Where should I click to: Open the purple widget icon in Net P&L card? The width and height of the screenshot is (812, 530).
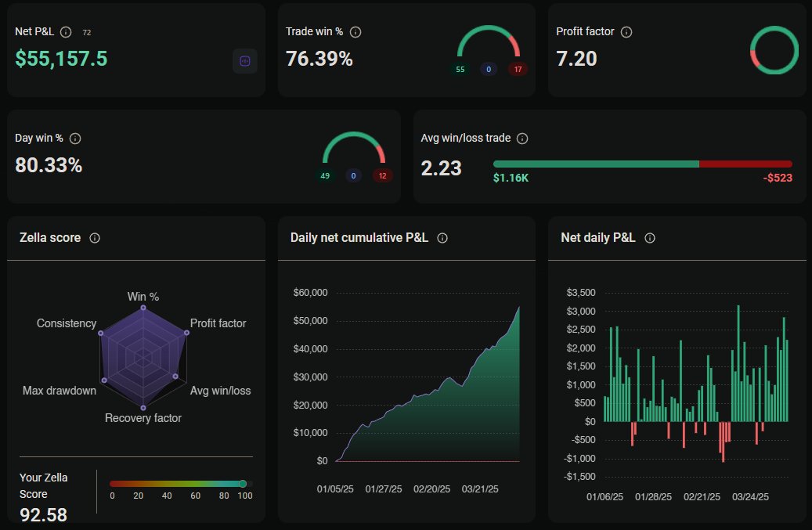[x=245, y=61]
